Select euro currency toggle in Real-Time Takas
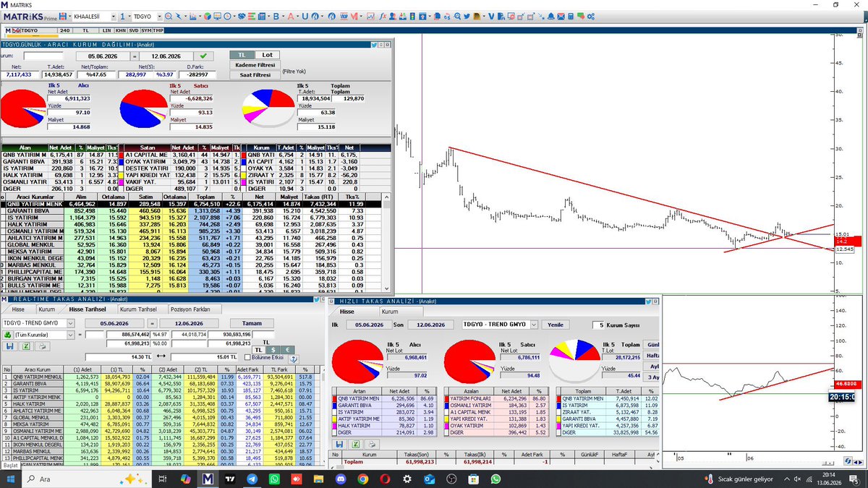The image size is (868, 488). coord(287,350)
